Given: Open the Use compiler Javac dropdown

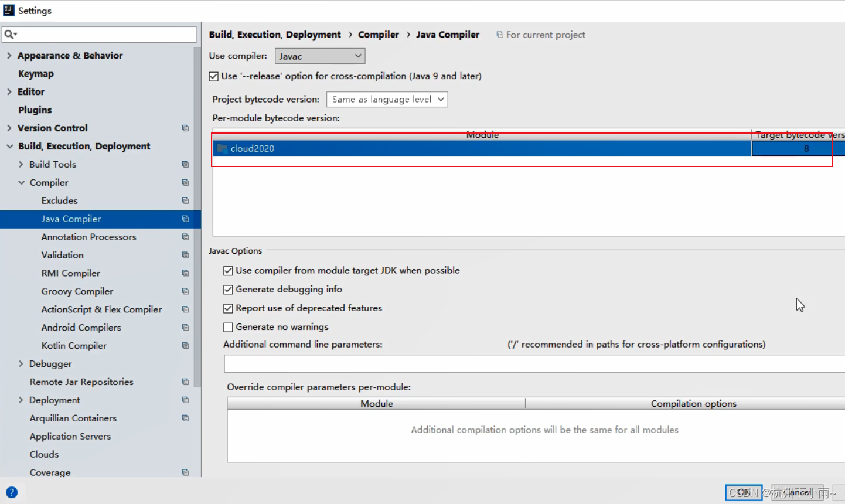Looking at the screenshot, I should (320, 56).
